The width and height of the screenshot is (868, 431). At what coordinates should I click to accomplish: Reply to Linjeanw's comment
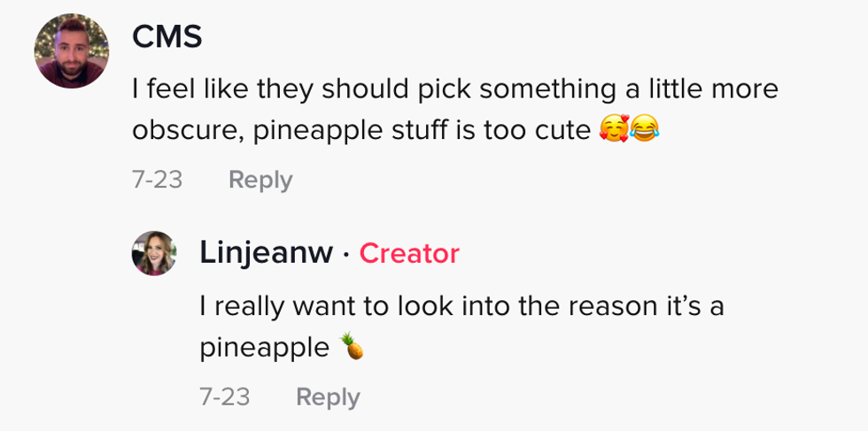tap(328, 396)
